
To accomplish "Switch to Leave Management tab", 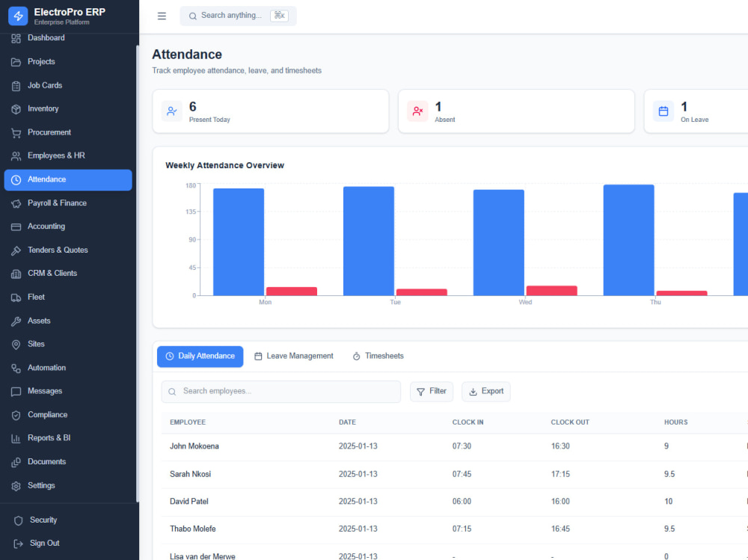I will pos(294,357).
